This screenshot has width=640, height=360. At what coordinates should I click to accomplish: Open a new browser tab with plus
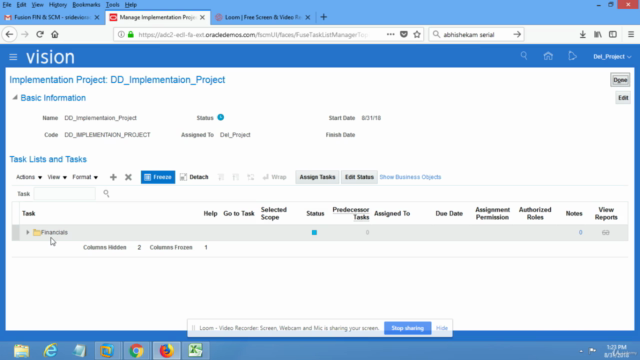324,17
